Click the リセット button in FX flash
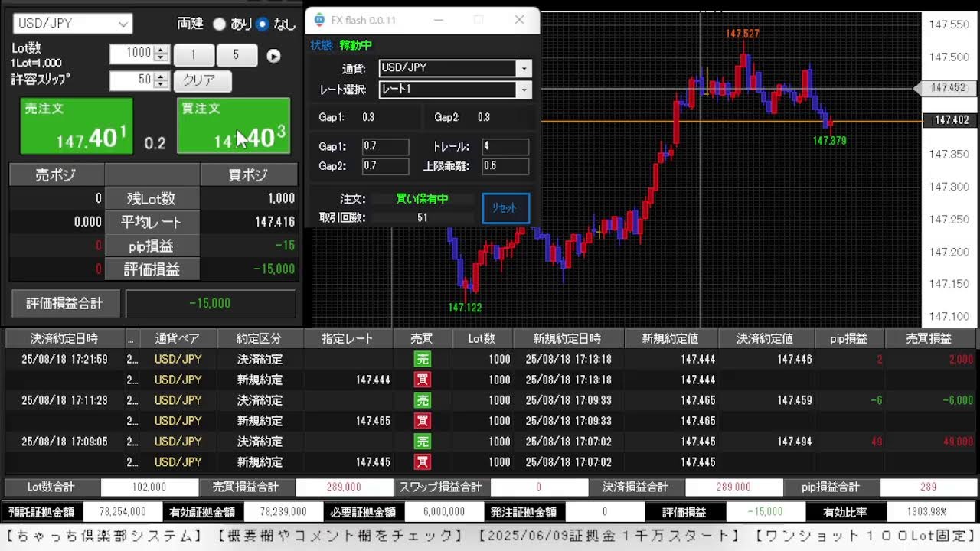This screenshot has height=551, width=980. tap(505, 208)
